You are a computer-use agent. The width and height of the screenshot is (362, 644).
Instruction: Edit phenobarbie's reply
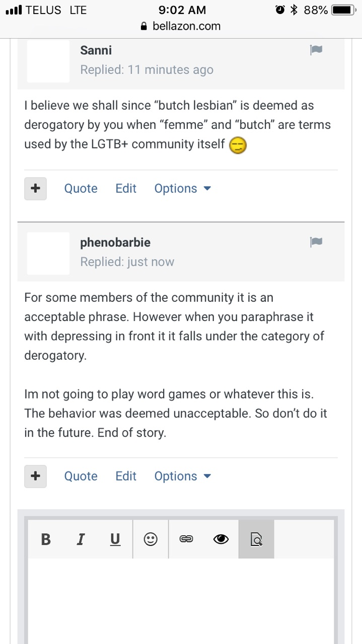(x=126, y=476)
